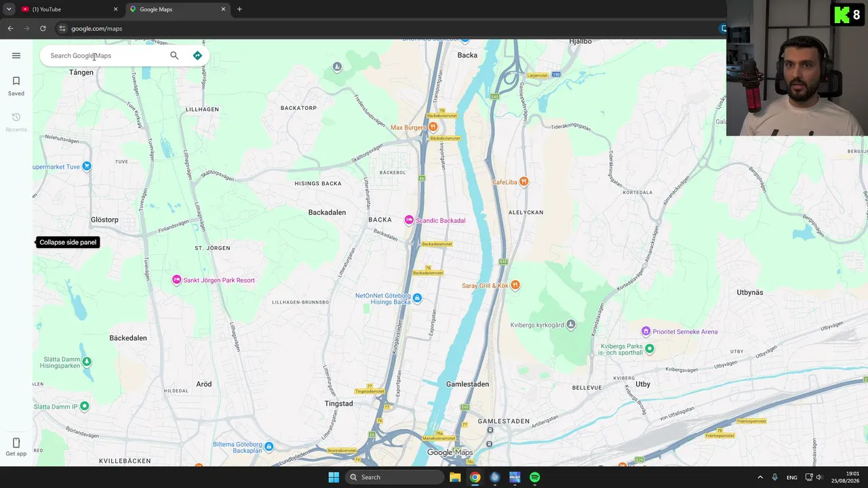Select the CafeLiba restaurant pin
The image size is (868, 488).
(524, 182)
